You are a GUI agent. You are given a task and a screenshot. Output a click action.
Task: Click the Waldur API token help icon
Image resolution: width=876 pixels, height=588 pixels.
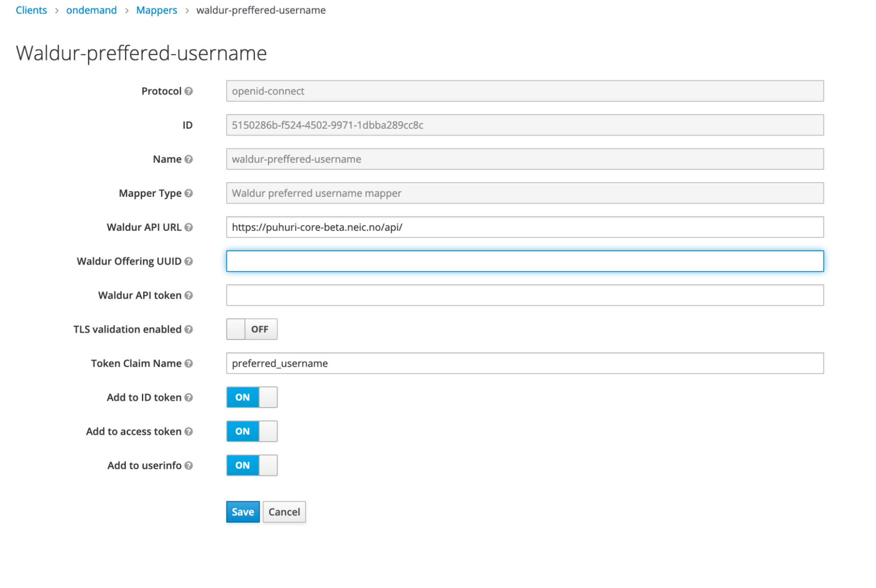point(188,295)
